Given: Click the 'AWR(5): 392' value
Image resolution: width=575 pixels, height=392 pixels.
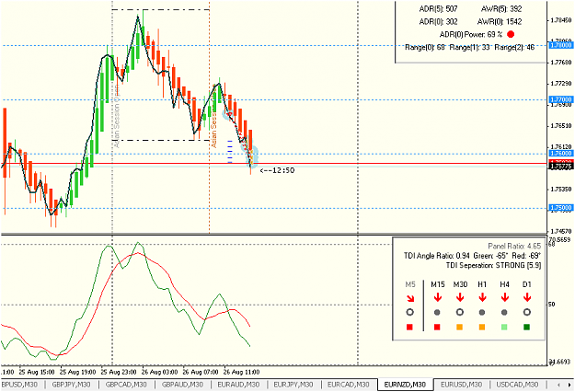Looking at the screenshot, I should pos(501,9).
